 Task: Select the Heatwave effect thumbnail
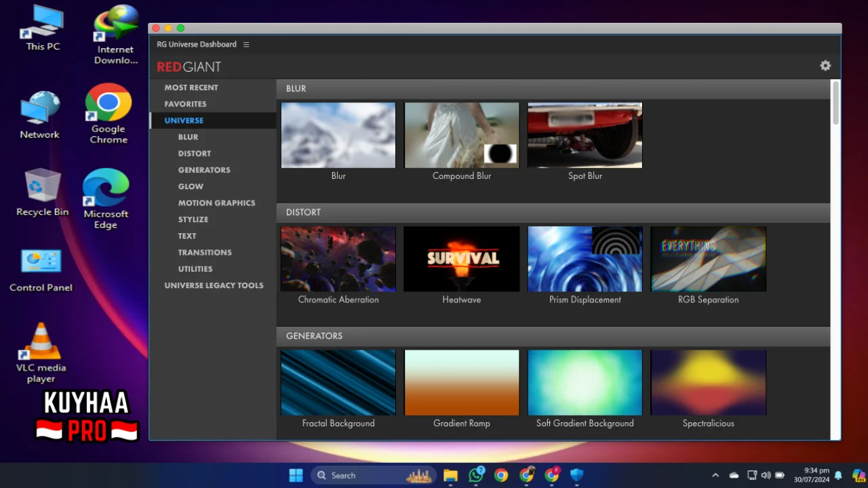coord(462,259)
